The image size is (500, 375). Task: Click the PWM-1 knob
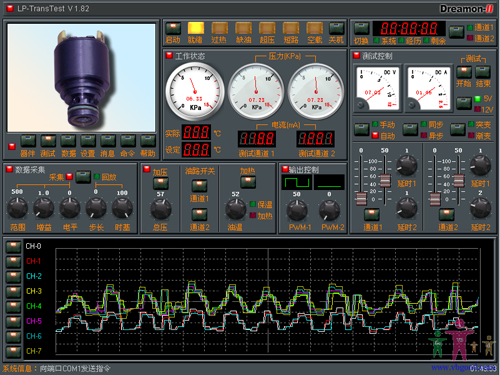point(297,210)
